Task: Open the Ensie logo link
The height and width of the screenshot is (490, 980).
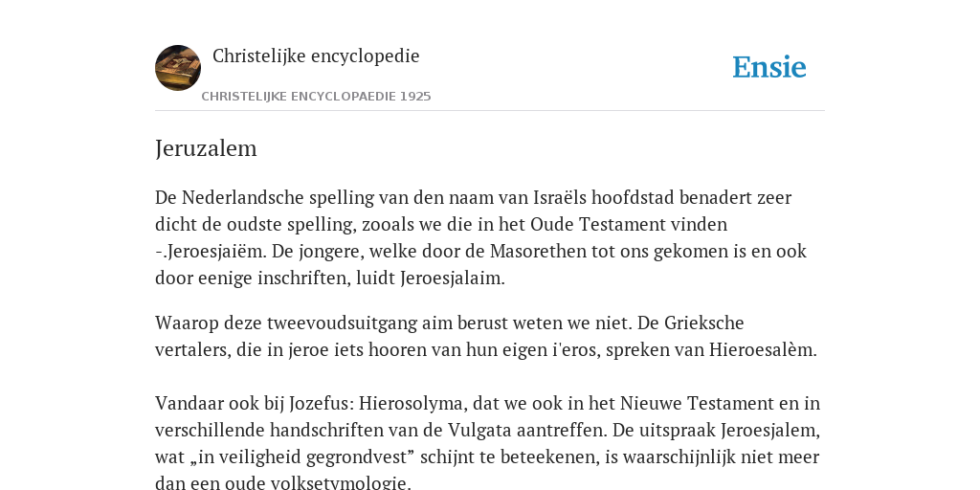Action: (768, 67)
